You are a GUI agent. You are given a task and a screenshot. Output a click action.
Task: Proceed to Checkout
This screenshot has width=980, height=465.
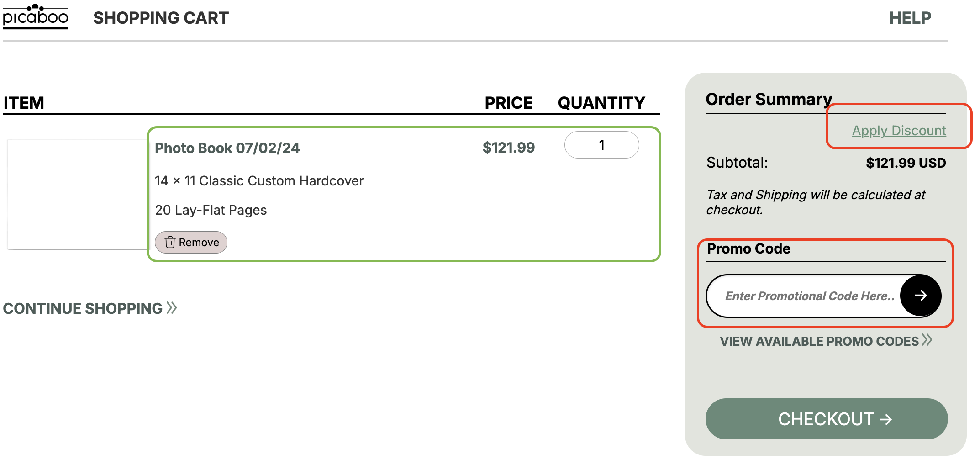point(827,419)
